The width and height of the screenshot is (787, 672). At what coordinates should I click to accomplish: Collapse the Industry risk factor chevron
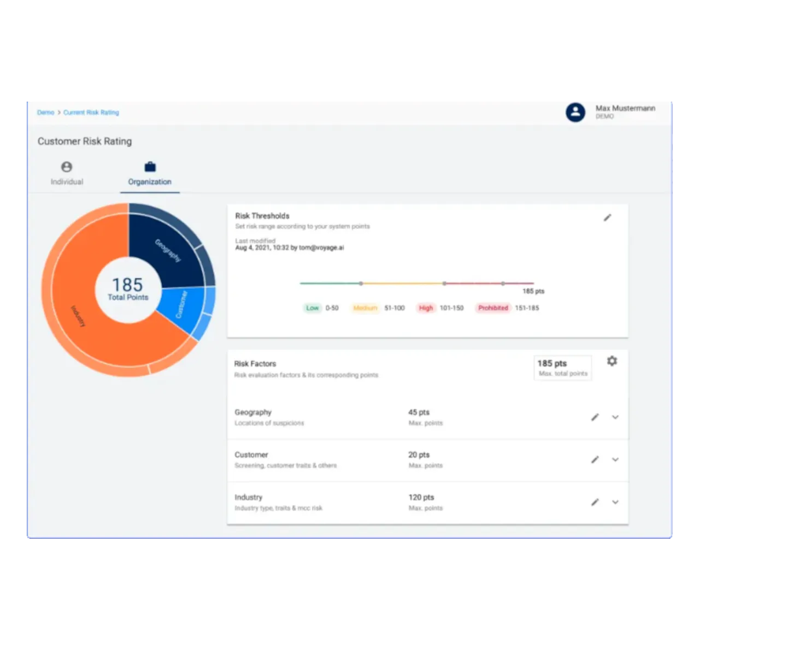[615, 502]
